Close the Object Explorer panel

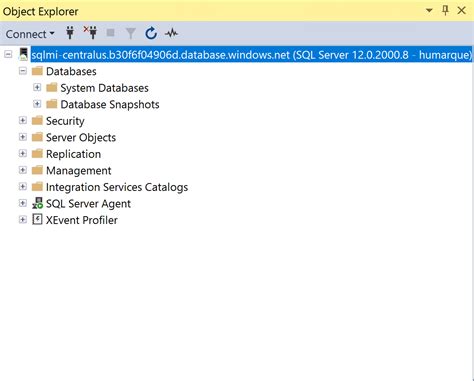(462, 10)
